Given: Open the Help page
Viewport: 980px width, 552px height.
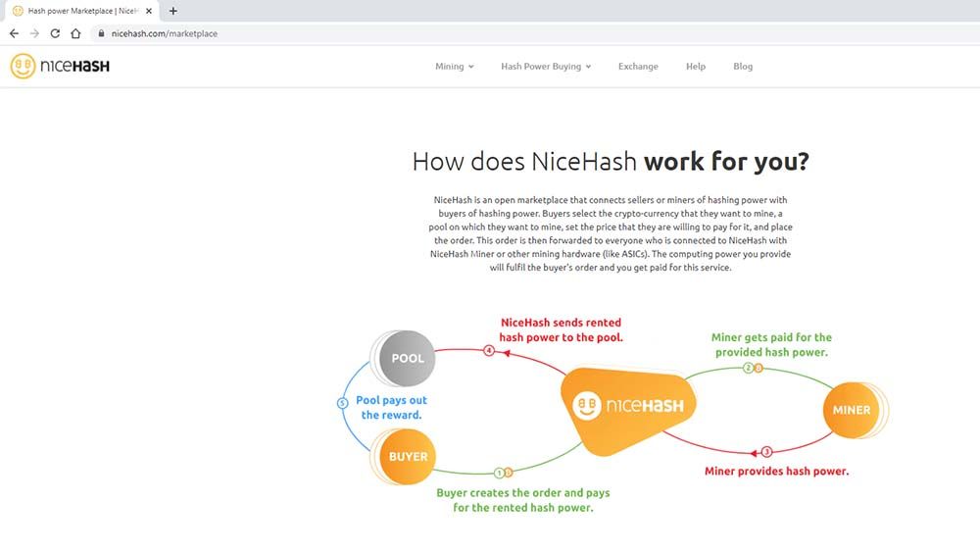Looking at the screenshot, I should (x=696, y=67).
